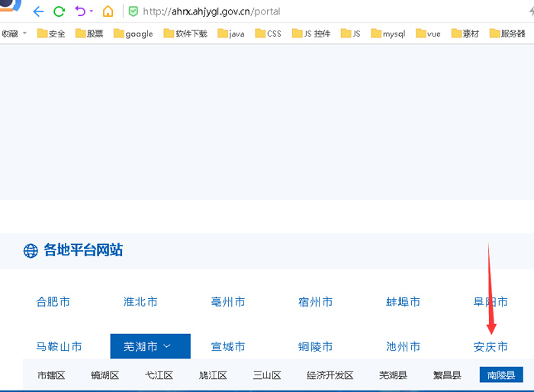
Task: Open the 马鞍山市 platform link
Action: coord(60,347)
